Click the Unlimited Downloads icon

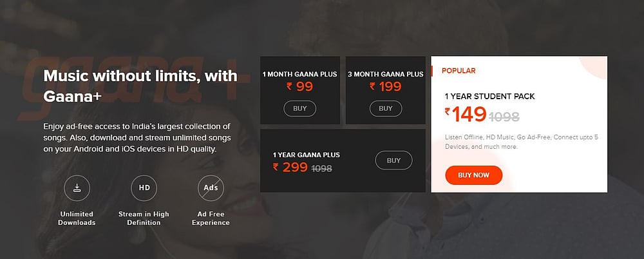77,188
